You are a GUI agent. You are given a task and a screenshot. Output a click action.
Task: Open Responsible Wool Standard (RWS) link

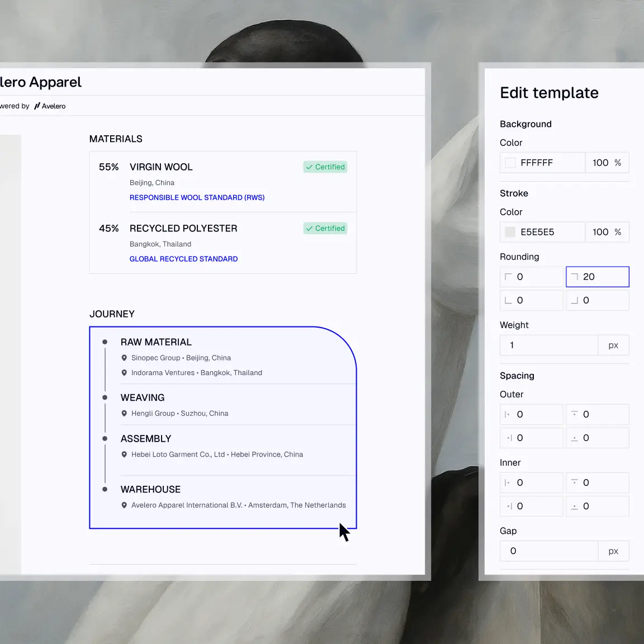click(x=197, y=197)
